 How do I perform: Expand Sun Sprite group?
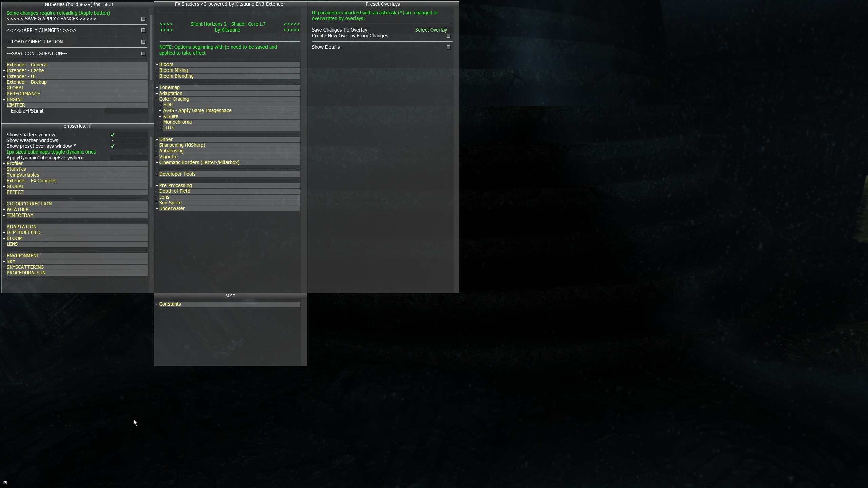tap(228, 203)
